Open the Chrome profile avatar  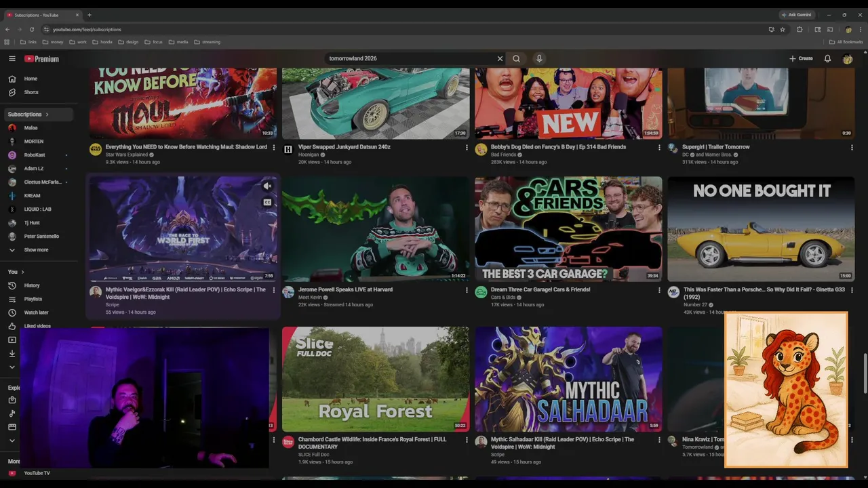pos(848,30)
